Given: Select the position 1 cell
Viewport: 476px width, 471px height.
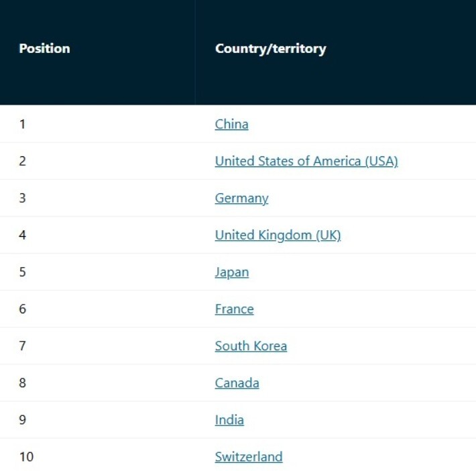Looking at the screenshot, I should (23, 124).
